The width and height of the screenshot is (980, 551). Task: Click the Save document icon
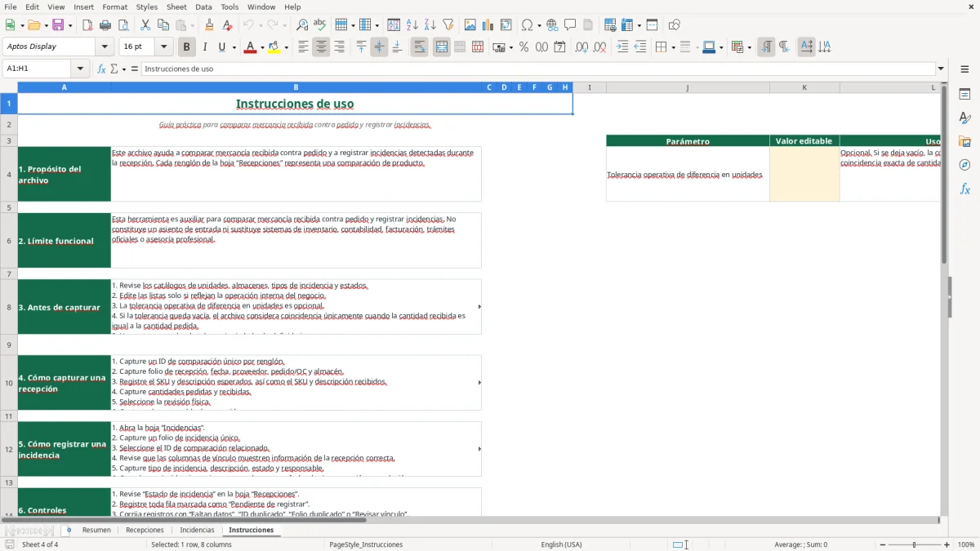pyautogui.click(x=58, y=25)
